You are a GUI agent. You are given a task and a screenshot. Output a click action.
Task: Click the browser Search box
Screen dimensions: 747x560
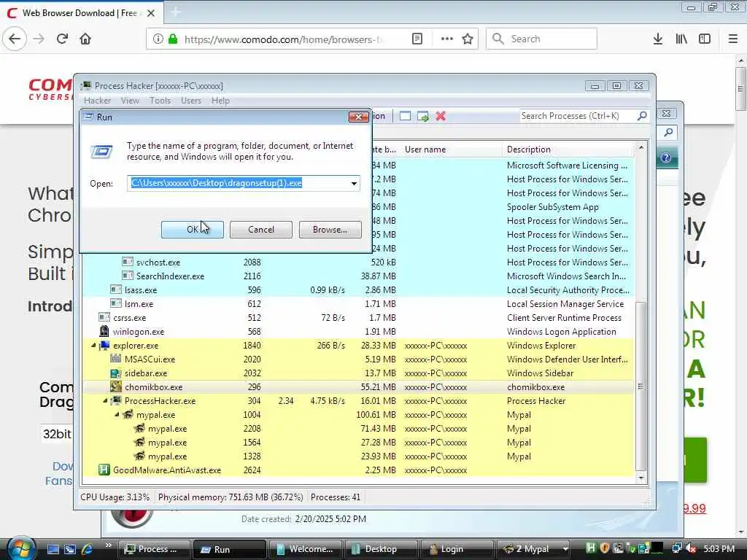[541, 39]
